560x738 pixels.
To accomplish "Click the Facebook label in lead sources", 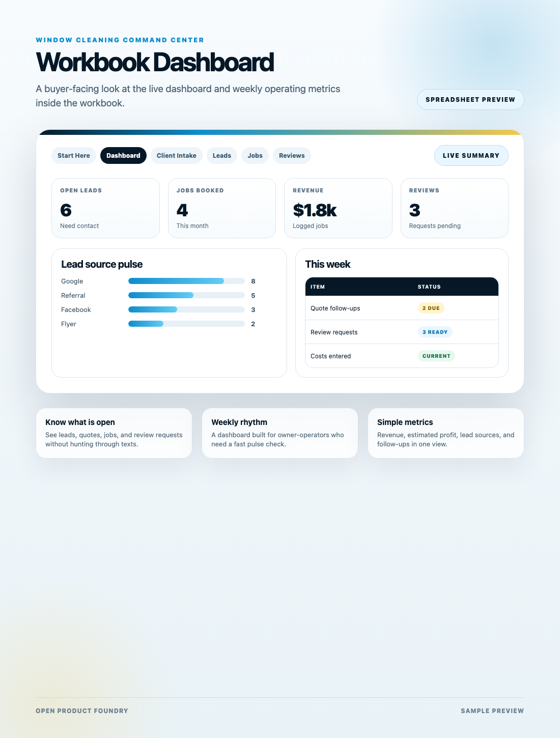I will click(x=76, y=309).
